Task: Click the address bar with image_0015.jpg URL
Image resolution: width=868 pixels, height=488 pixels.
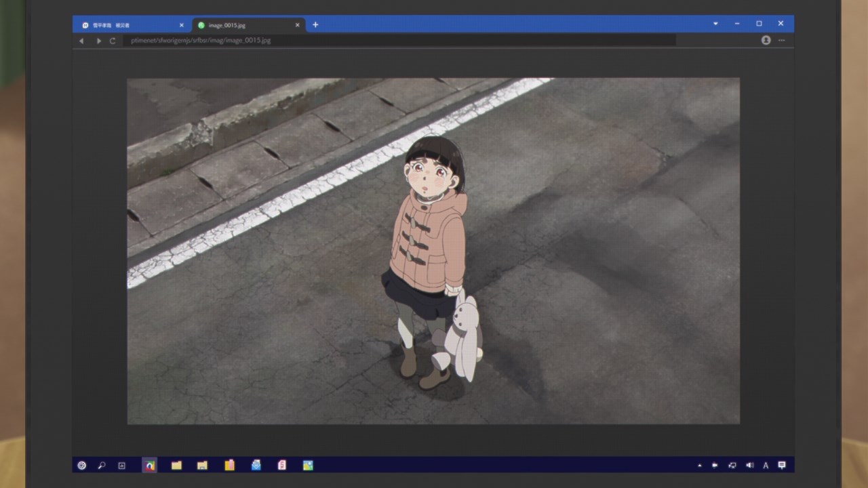Action: point(399,41)
